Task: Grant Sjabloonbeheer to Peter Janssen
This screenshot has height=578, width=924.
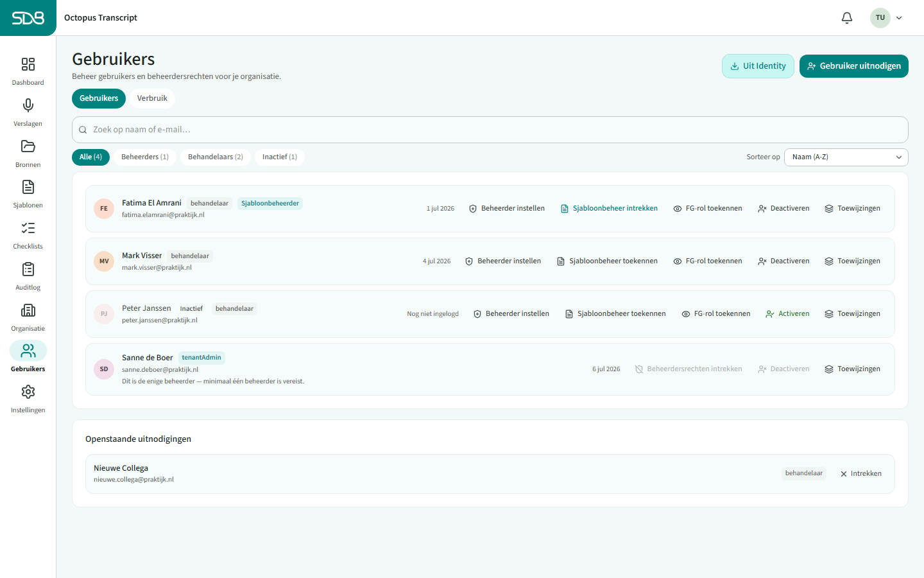Action: [x=615, y=314]
